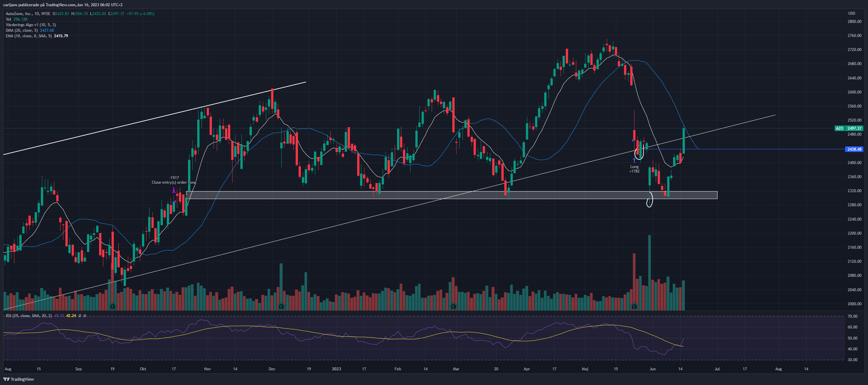
Task: Click the Jun label on the time axis
Action: coord(652,369)
